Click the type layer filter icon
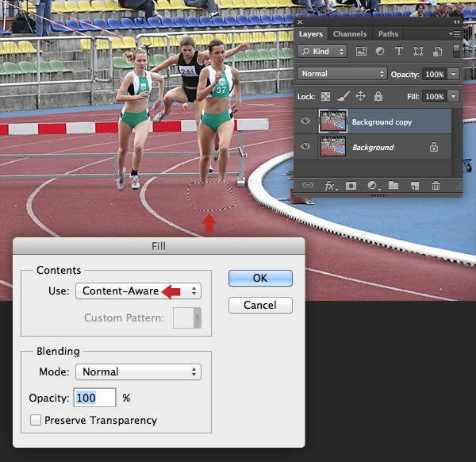476x462 pixels. point(399,51)
